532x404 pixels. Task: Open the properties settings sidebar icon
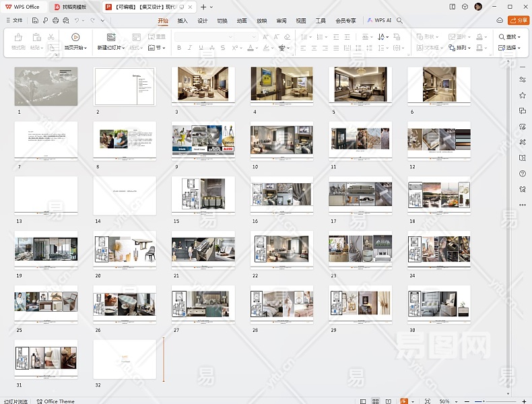click(x=523, y=79)
